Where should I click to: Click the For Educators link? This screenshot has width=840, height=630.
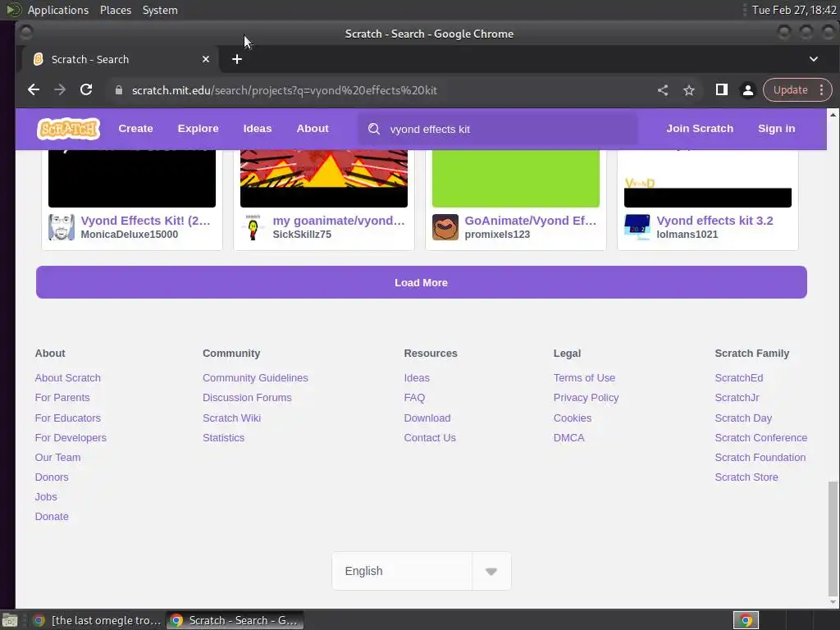(67, 418)
